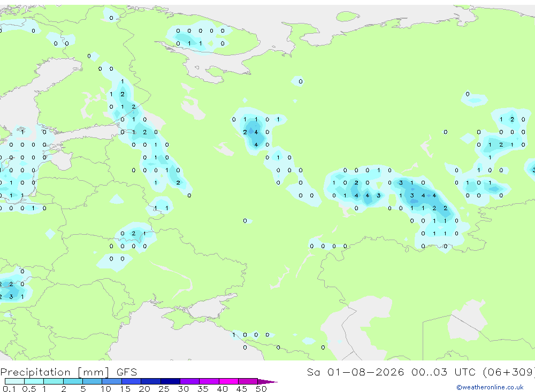
Task: Click the '50' legend scale label
Action: [261, 389]
